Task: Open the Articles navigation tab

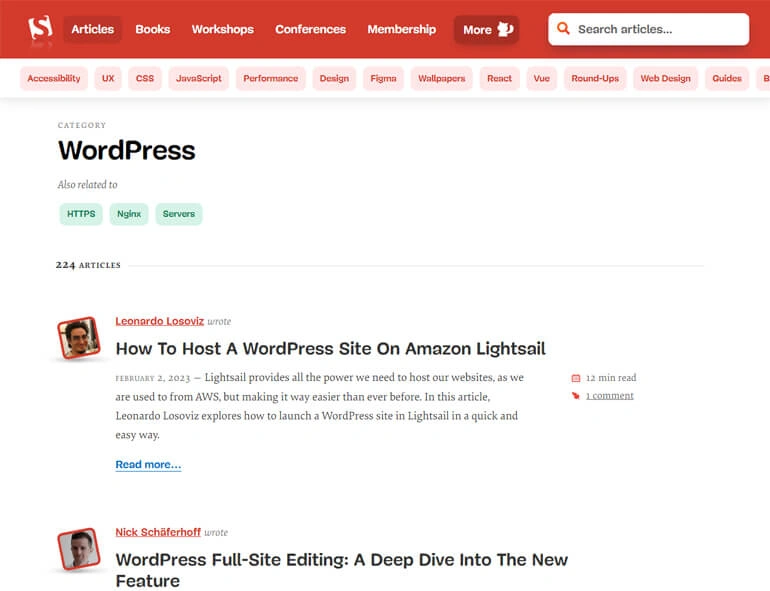Action: pos(92,29)
